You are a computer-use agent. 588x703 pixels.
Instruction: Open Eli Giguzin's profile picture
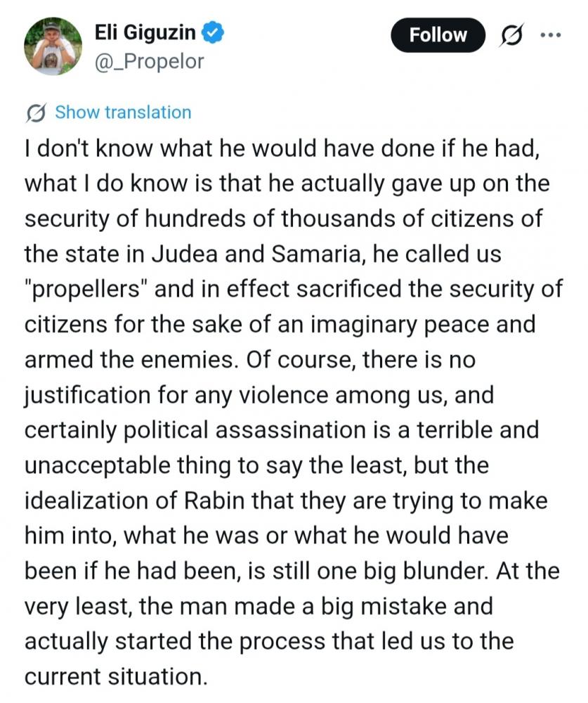click(x=53, y=46)
